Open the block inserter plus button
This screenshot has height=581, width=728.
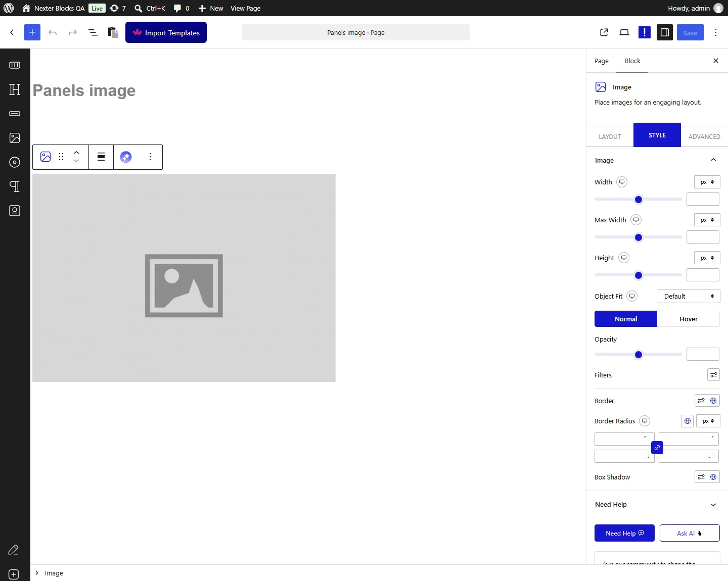[32, 32]
